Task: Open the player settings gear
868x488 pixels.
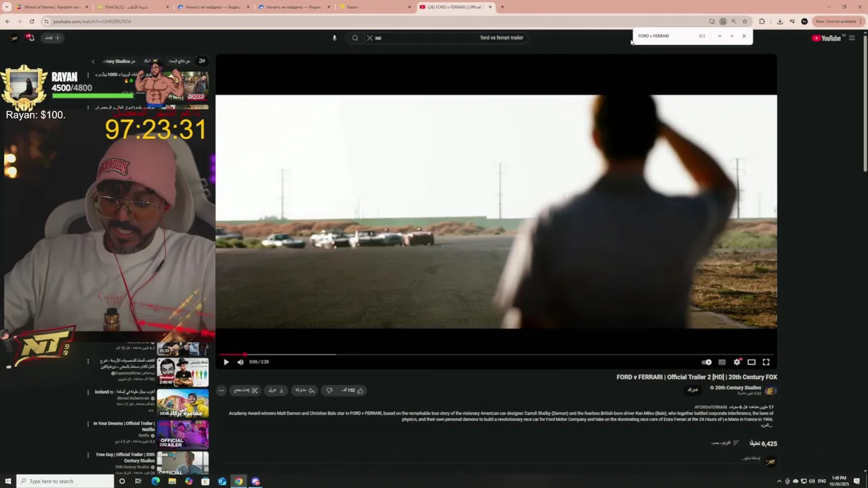Action: pos(736,362)
